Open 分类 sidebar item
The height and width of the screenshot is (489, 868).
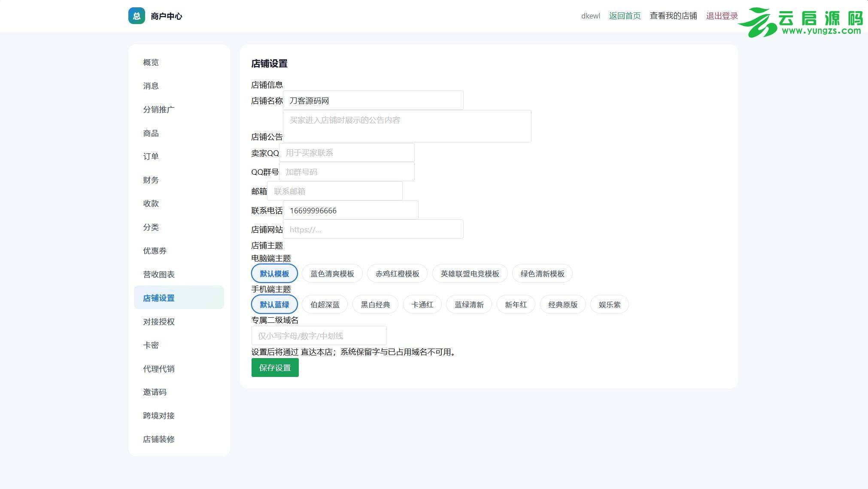(x=179, y=227)
